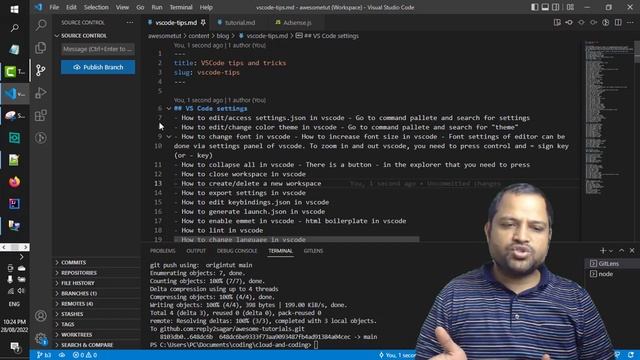
Task: Expand the SEARCH & COMPARE section
Action: [97, 345]
